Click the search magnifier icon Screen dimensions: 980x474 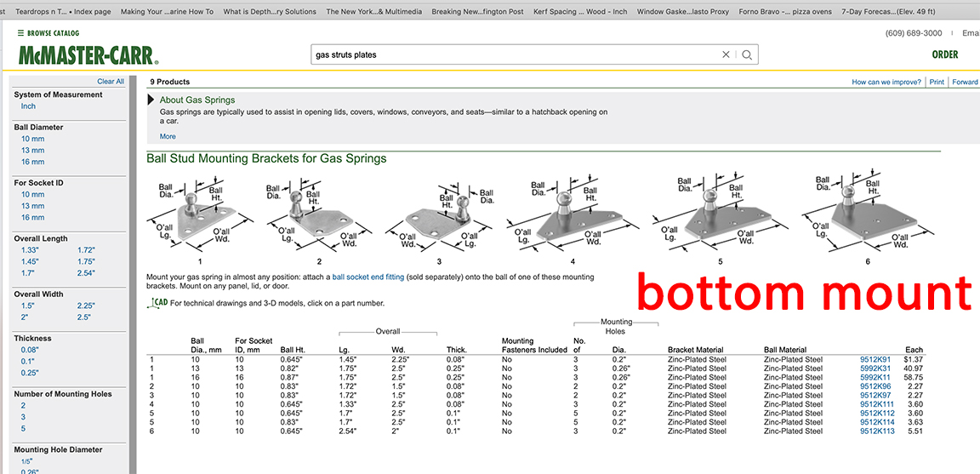[x=746, y=54]
